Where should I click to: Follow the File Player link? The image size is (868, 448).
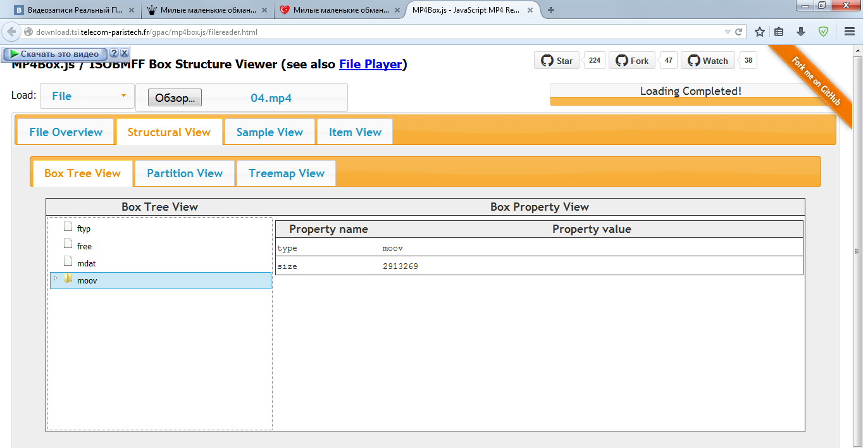[370, 64]
